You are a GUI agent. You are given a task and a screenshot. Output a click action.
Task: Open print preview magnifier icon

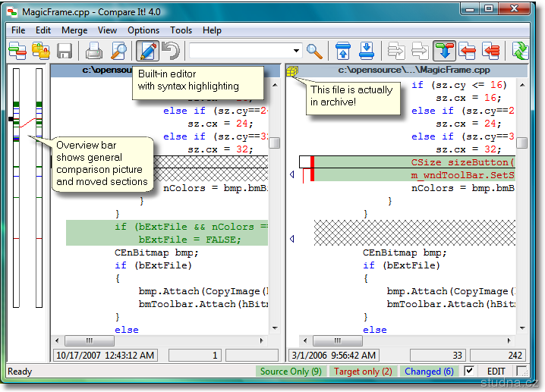pyautogui.click(x=119, y=51)
